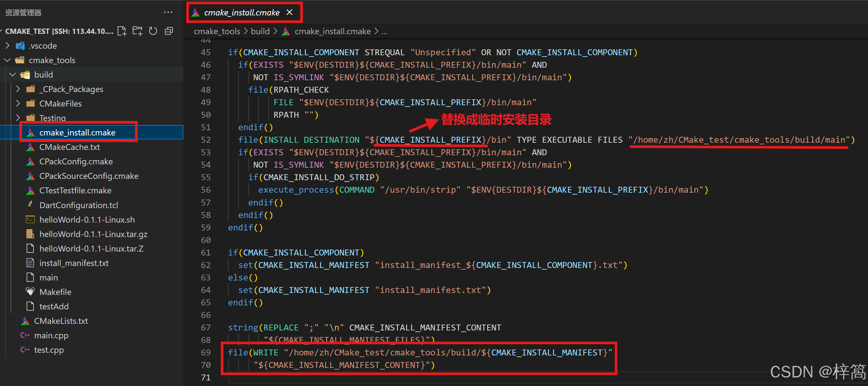Viewport: 868px width, 386px height.
Task: Collapse the cmake_tools folder
Action: point(8,60)
